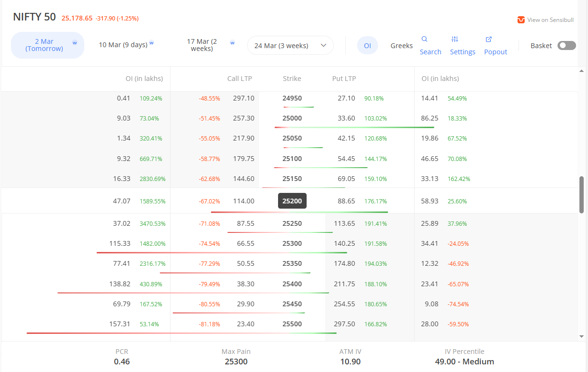Click weekly badge beside 17 Mar expiry
The width and height of the screenshot is (588, 372).
tap(232, 43)
